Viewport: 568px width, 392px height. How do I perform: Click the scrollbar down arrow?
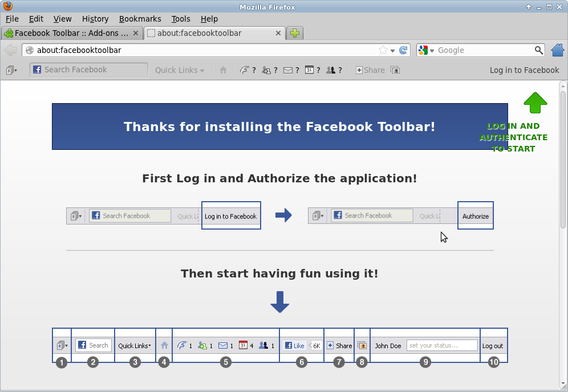[x=563, y=384]
